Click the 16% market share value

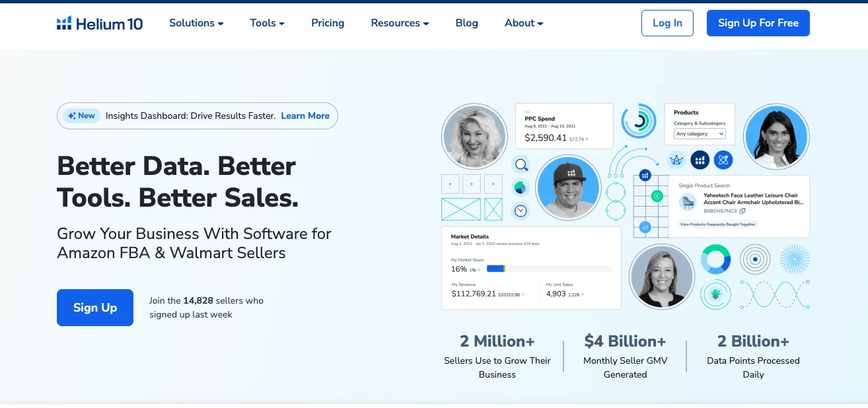click(459, 269)
